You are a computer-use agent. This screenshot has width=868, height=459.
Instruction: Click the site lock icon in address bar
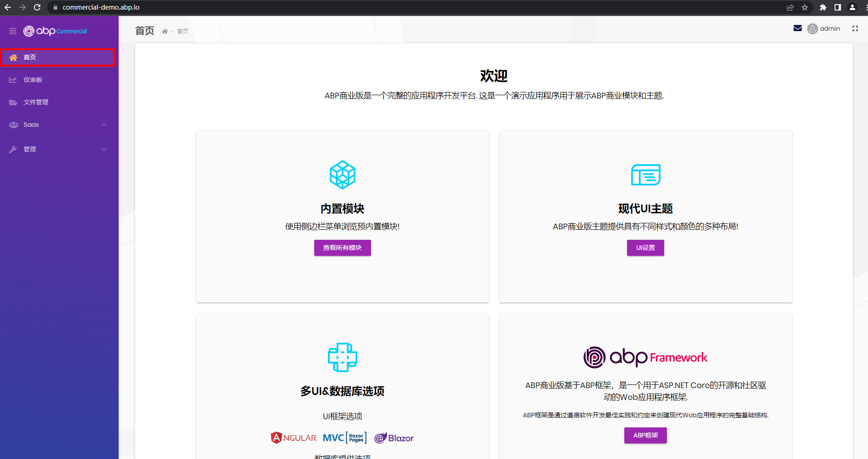[x=55, y=7]
